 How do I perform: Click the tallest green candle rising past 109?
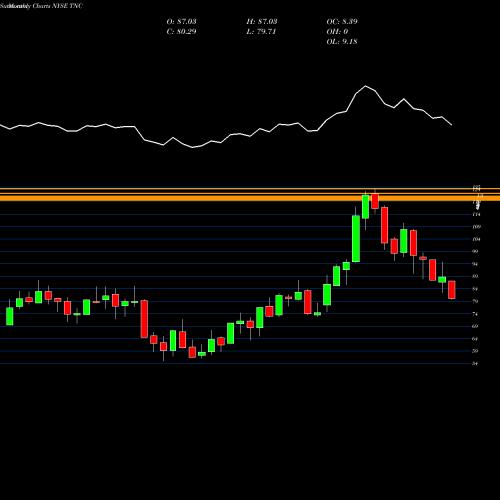(356, 239)
